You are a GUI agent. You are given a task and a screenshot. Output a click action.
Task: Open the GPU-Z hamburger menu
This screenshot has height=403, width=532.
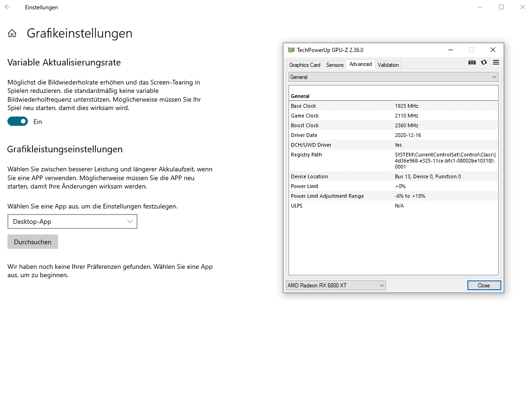[496, 62]
